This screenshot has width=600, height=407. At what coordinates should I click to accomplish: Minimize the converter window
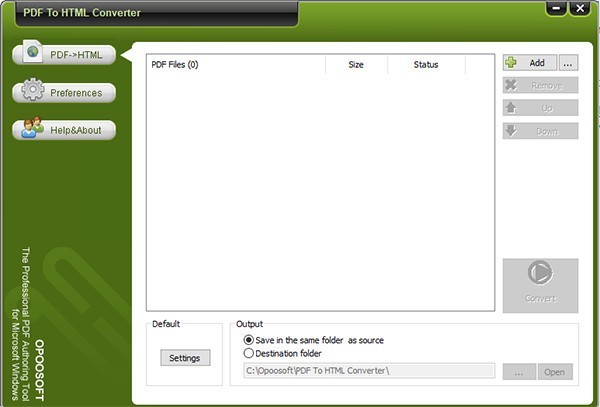556,8
